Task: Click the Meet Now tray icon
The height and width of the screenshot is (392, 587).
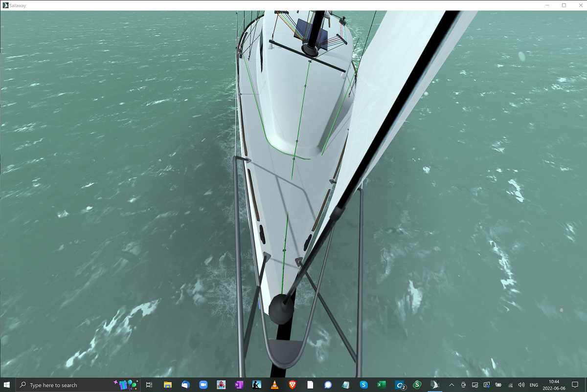Action: (463, 385)
